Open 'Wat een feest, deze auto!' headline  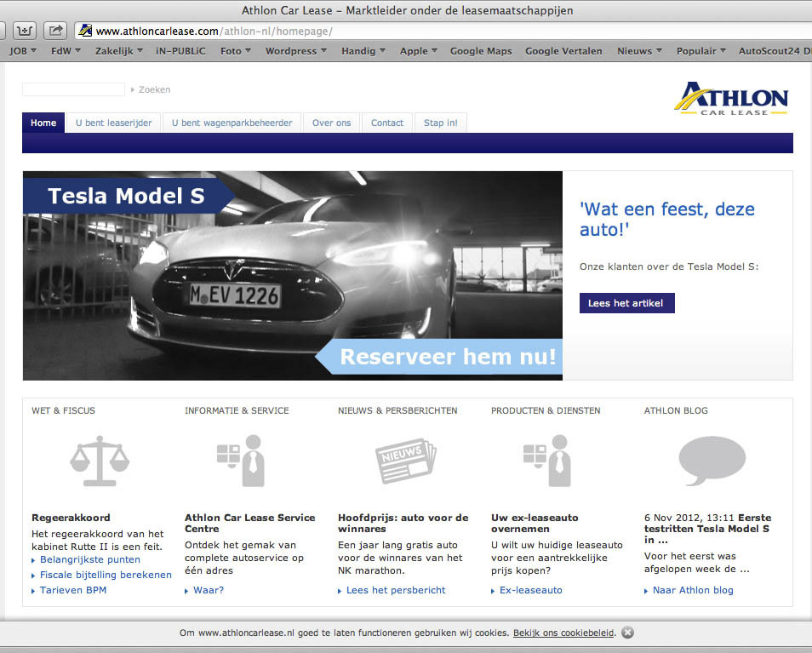(x=667, y=219)
